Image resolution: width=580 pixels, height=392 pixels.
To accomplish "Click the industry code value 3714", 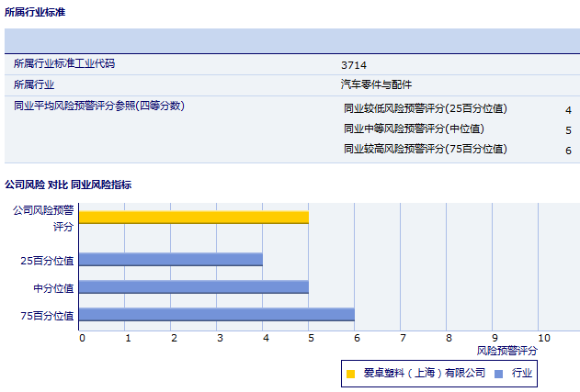I will coord(353,65).
